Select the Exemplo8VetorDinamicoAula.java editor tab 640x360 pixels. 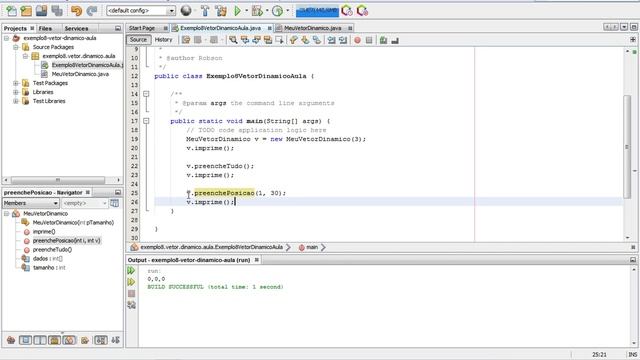(220, 28)
